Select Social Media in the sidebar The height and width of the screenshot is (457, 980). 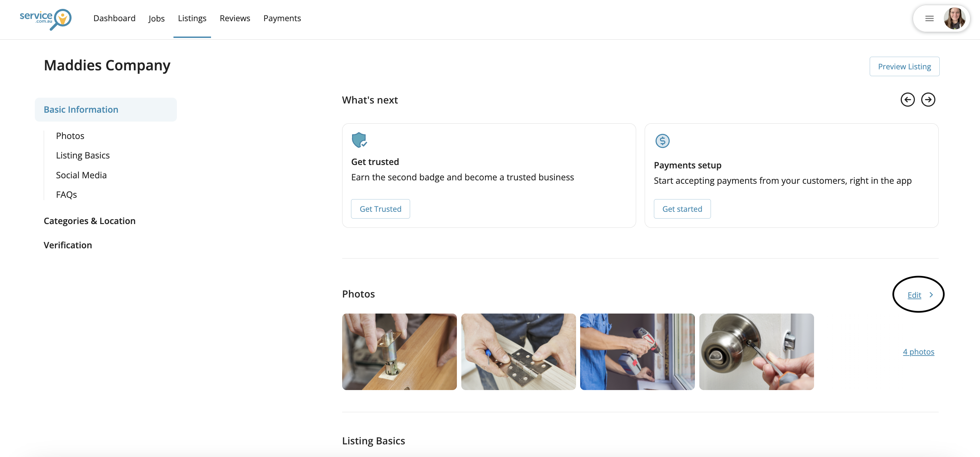tap(81, 175)
